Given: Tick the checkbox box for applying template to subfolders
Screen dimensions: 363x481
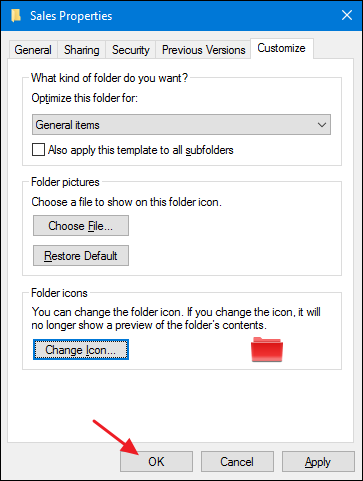Looking at the screenshot, I should [38, 150].
